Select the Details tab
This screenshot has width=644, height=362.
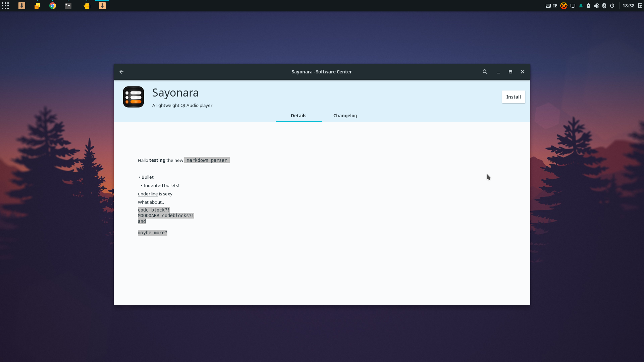click(x=299, y=116)
